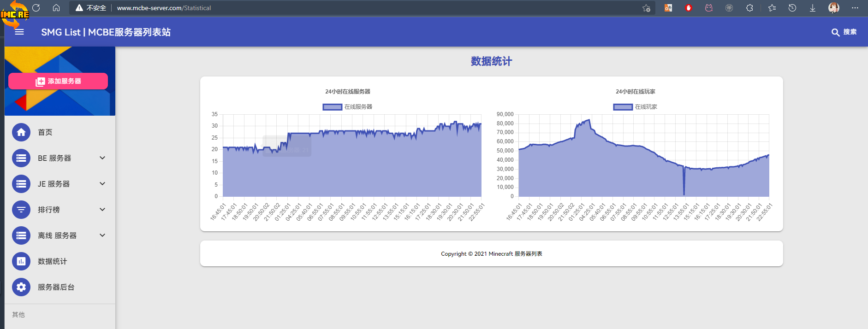Expand the JE 服务器 submenu chevron
Image resolution: width=868 pixels, height=329 pixels.
(102, 184)
